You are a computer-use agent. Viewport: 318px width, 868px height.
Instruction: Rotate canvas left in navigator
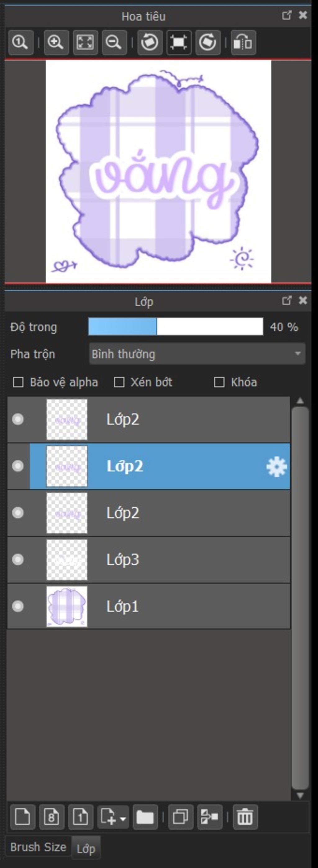point(150,43)
